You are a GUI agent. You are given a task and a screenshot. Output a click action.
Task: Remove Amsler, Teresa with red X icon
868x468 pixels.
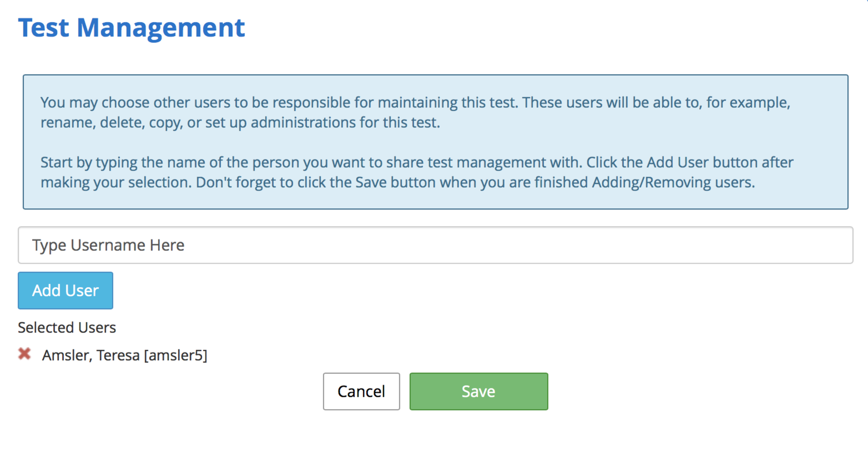25,354
